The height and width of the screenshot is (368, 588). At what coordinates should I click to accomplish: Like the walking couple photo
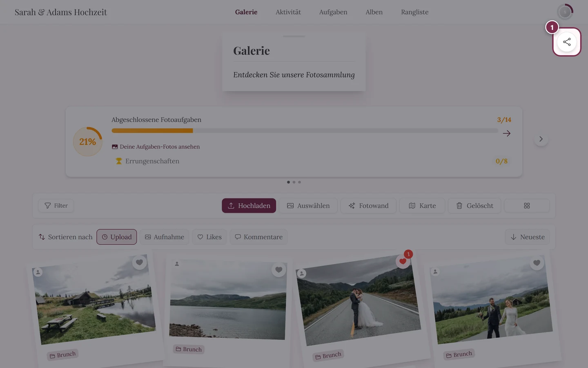537,263
